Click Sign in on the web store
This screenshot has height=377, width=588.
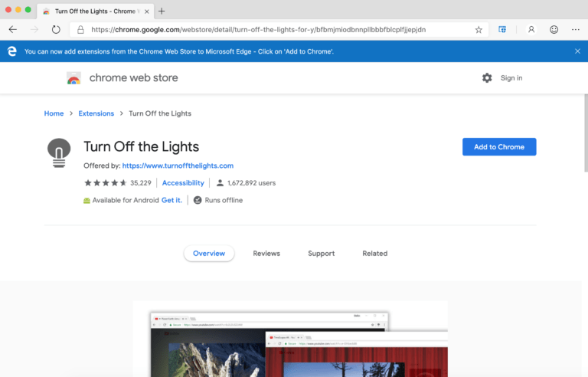pyautogui.click(x=511, y=77)
